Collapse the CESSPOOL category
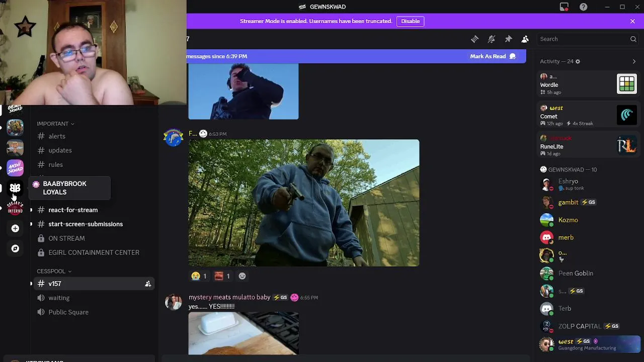Viewport: 644px width, 362px height. (x=54, y=271)
